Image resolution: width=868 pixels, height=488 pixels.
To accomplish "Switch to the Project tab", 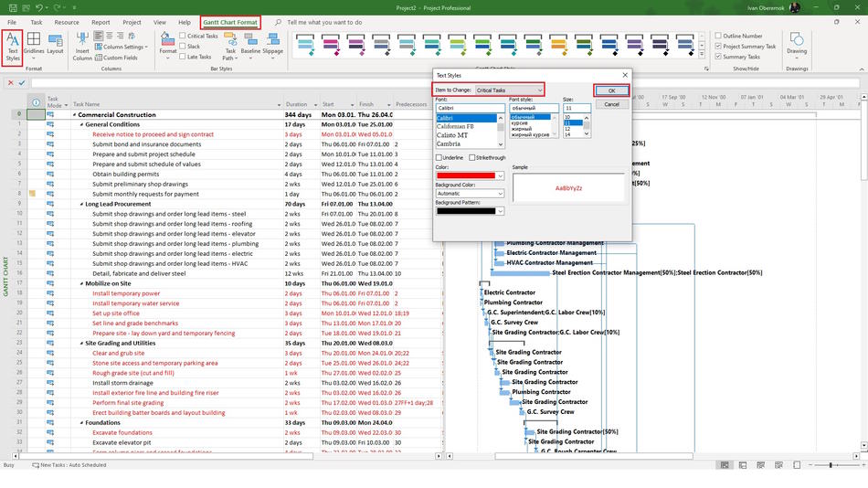I will 132,22.
